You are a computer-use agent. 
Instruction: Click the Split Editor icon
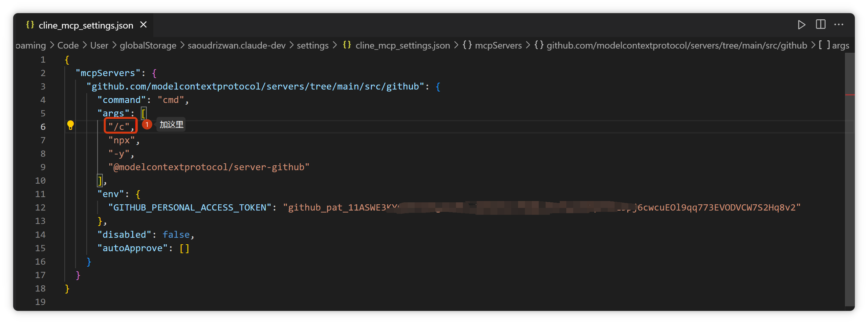point(820,25)
